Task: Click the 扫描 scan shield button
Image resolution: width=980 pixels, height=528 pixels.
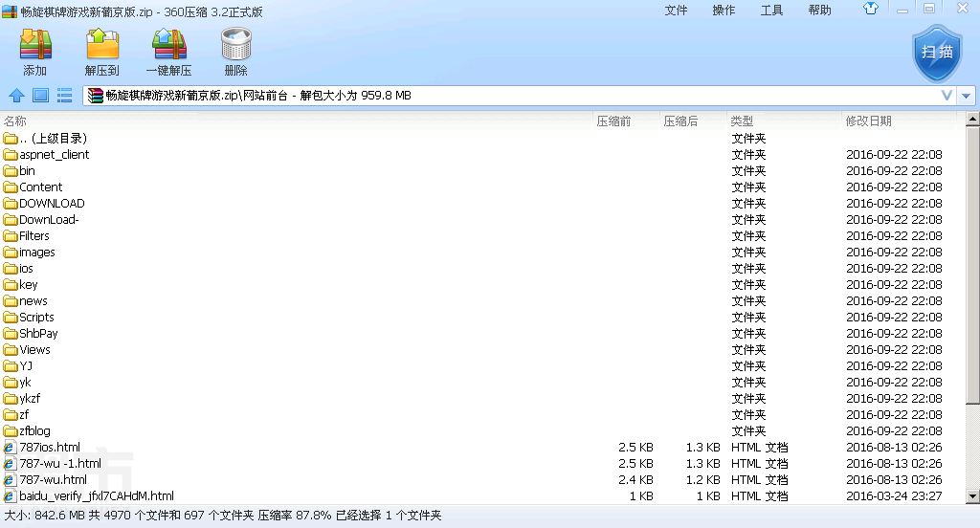Action: (937, 54)
